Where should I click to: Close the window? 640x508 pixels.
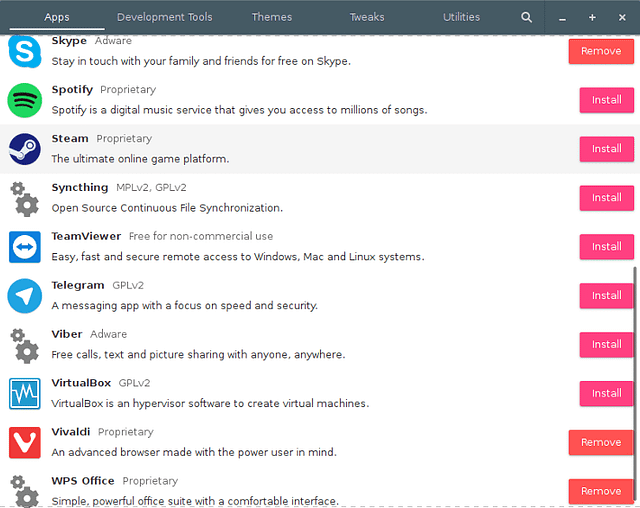(622, 17)
